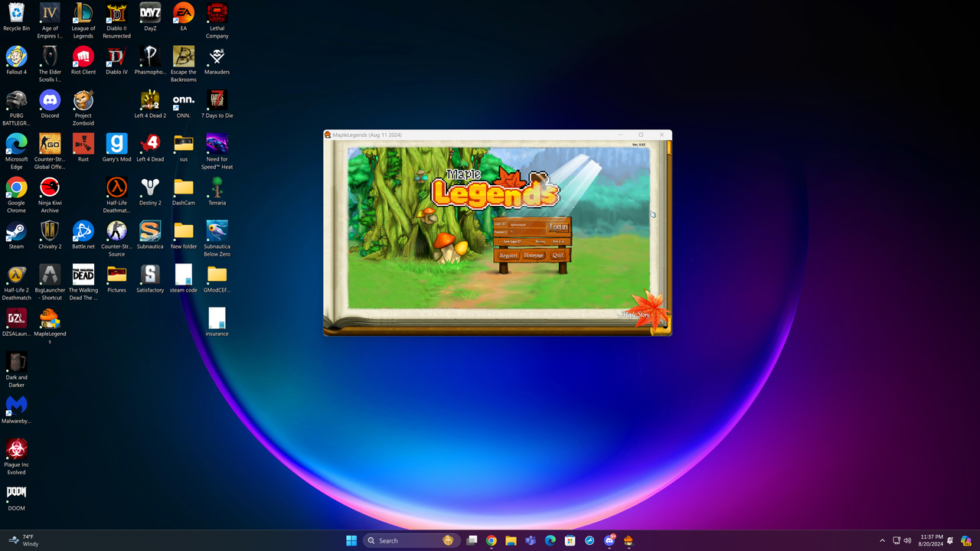Screen dimensions: 980x551
Task: Select the Malwarebytes desktop icon
Action: coord(16,409)
